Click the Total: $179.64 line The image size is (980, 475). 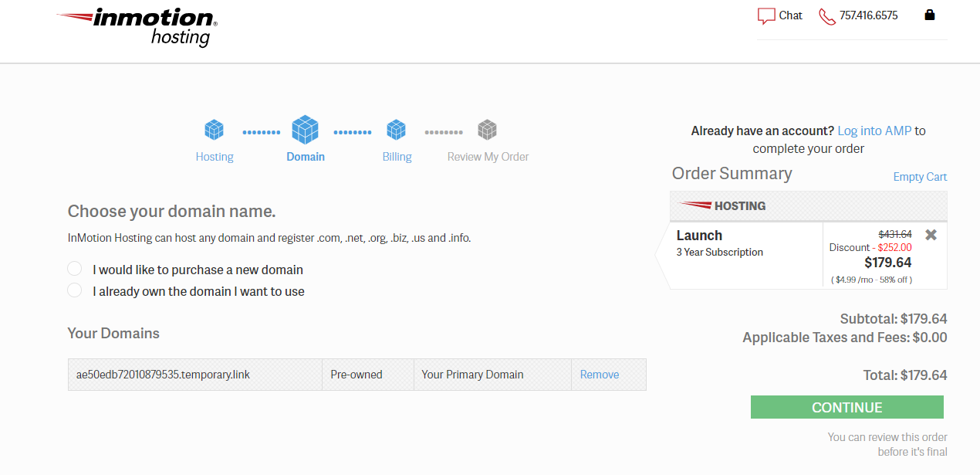905,375
